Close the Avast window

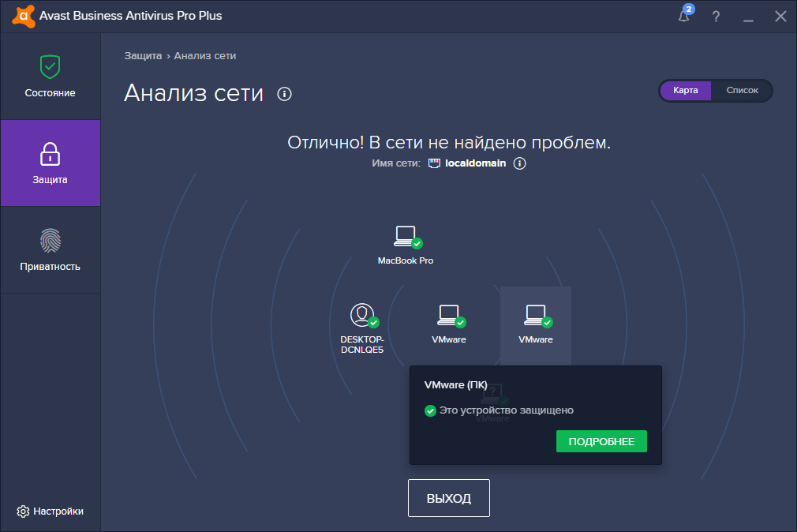[x=780, y=17]
